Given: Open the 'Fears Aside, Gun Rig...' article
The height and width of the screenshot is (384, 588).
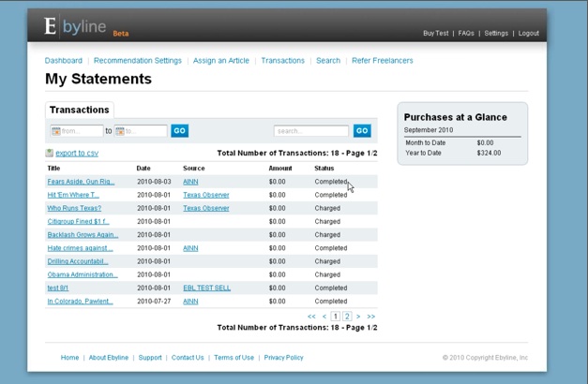Looking at the screenshot, I should pos(81,182).
